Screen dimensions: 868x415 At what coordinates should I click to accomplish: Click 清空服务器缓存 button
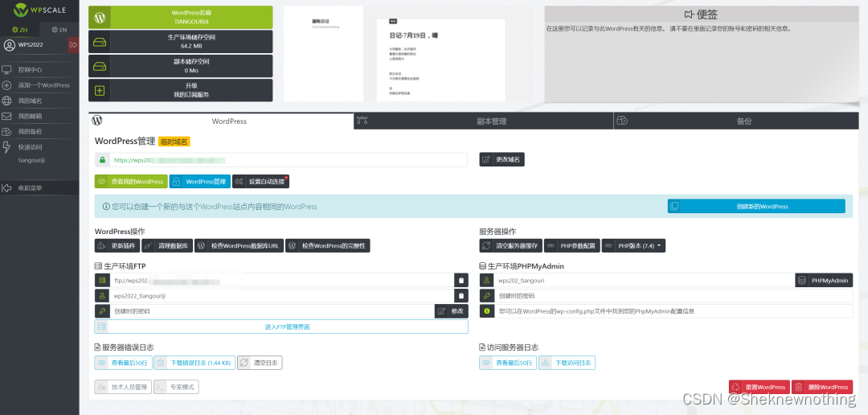click(510, 245)
